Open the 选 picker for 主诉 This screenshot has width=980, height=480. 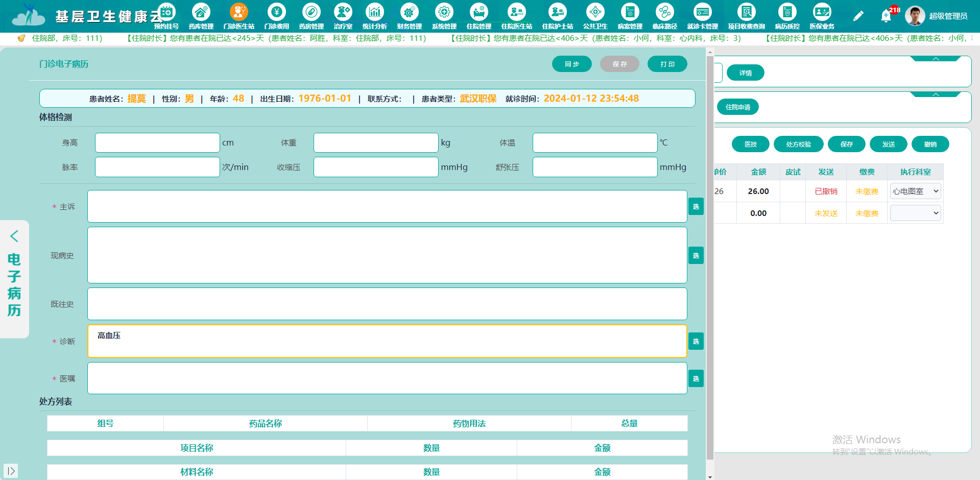click(x=696, y=207)
